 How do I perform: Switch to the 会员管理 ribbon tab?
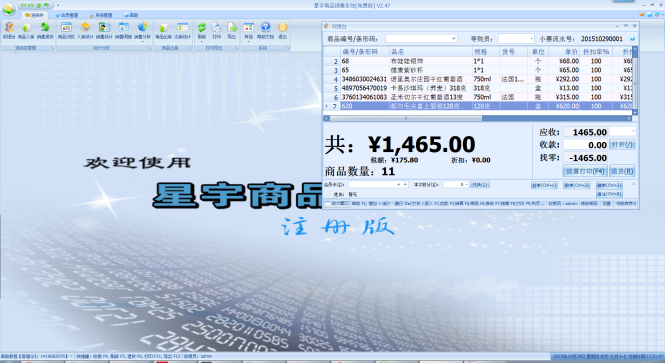(67, 15)
